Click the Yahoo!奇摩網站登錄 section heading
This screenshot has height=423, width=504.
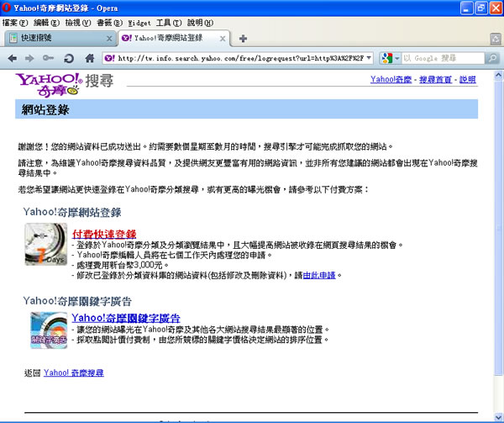coord(72,212)
